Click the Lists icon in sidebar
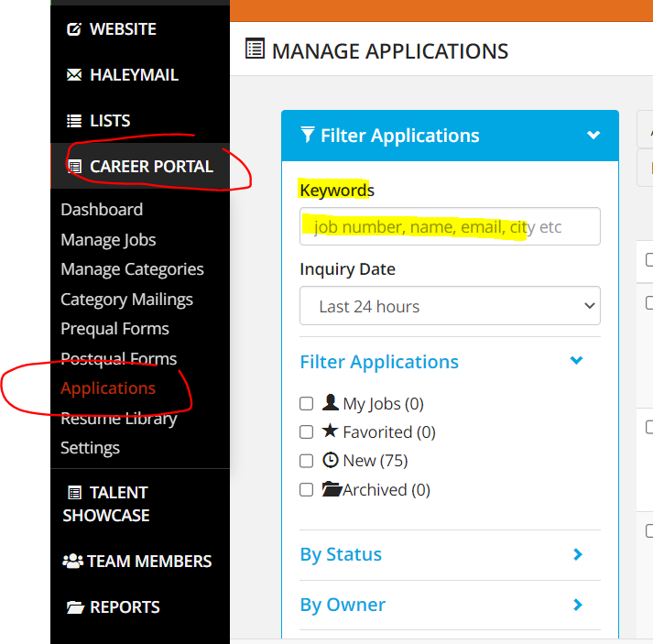Viewport: 653px width, 644px height. [74, 121]
